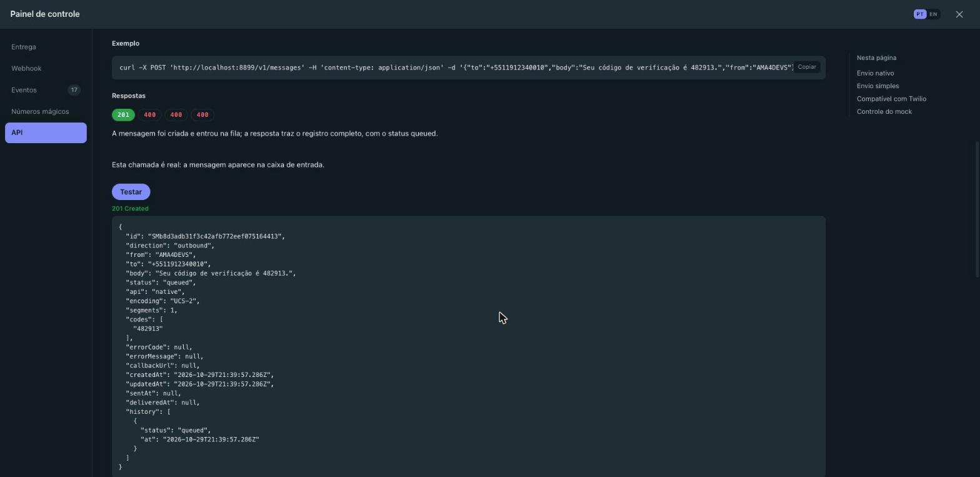Click the "482913" code value in codes array

pyautogui.click(x=147, y=329)
